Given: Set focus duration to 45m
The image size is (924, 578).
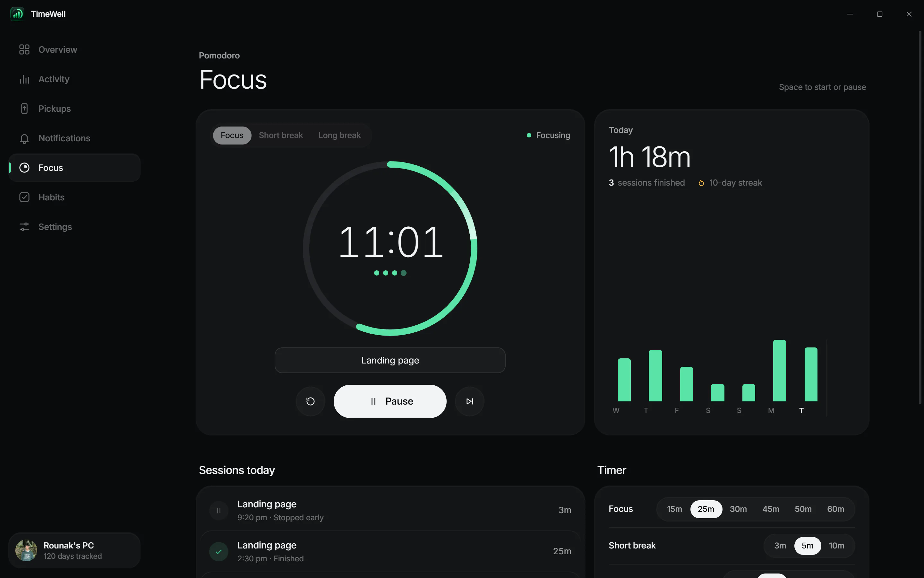Looking at the screenshot, I should pos(771,509).
